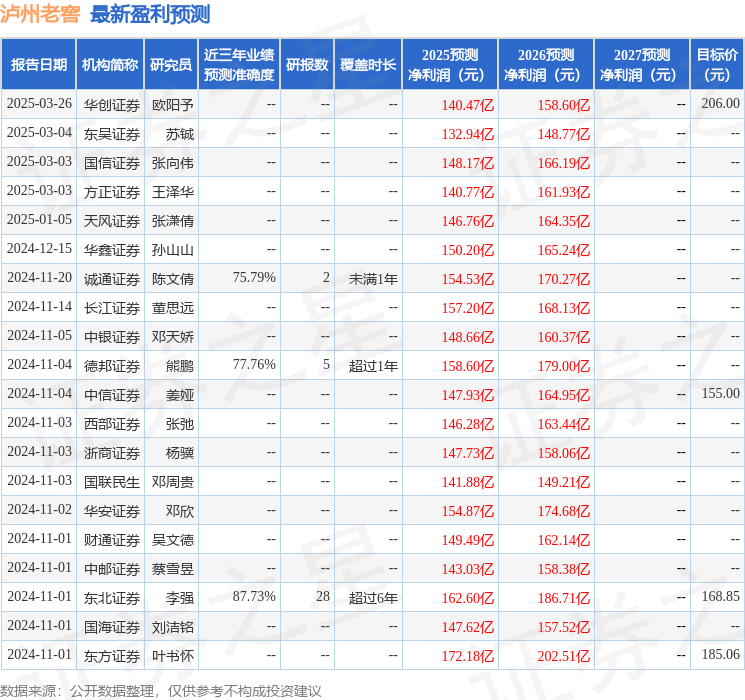Click the 近三年业绩预测准确度 column header
The image size is (745, 700).
239,65
